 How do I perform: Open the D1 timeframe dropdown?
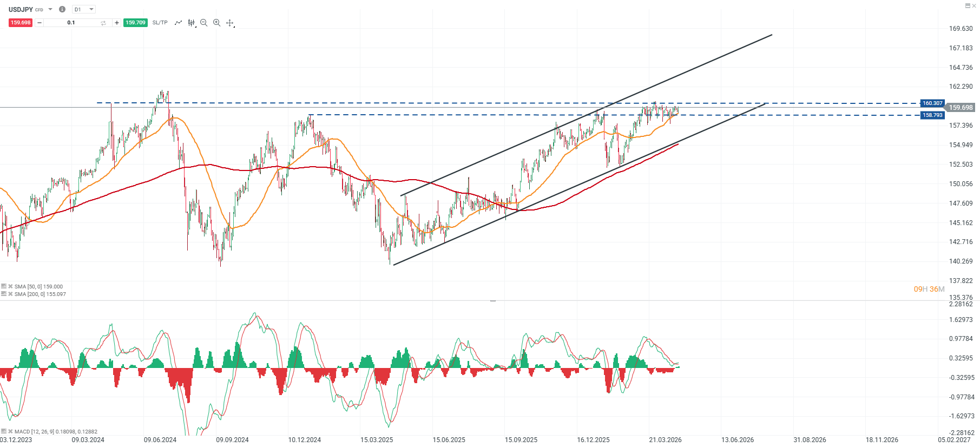point(84,9)
